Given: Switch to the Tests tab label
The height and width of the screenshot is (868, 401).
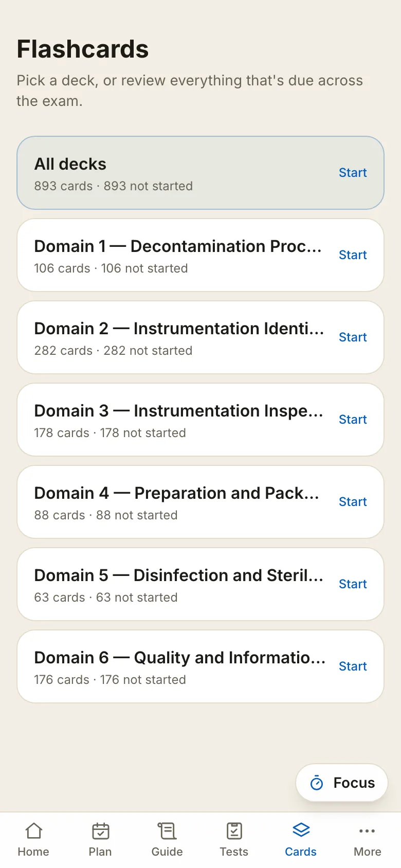Looking at the screenshot, I should tap(234, 852).
